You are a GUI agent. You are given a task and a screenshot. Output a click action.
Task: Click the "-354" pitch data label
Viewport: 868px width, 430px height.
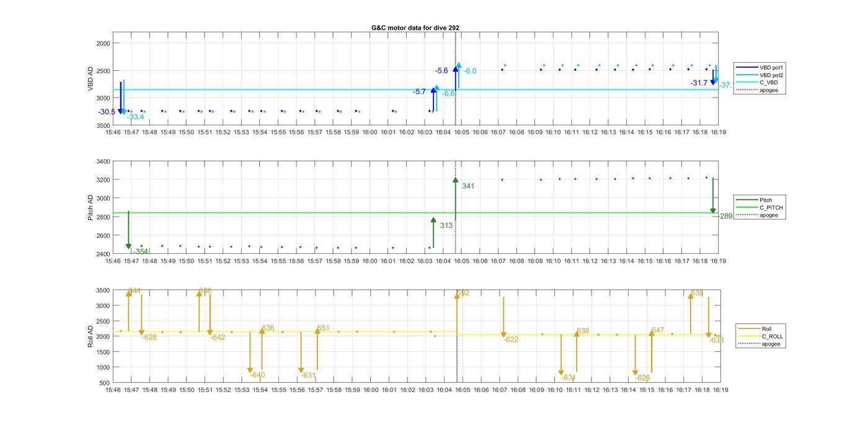tap(140, 251)
